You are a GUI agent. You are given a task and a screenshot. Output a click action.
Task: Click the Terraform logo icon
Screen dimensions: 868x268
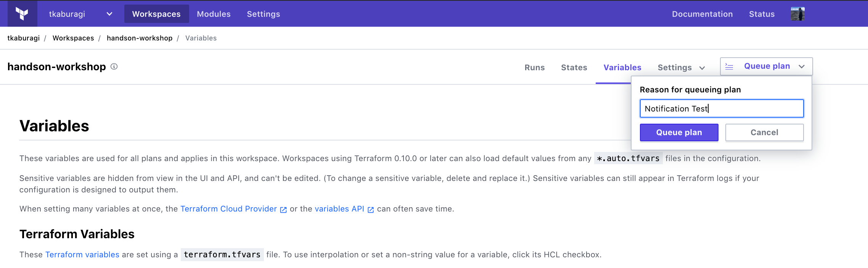pyautogui.click(x=22, y=14)
